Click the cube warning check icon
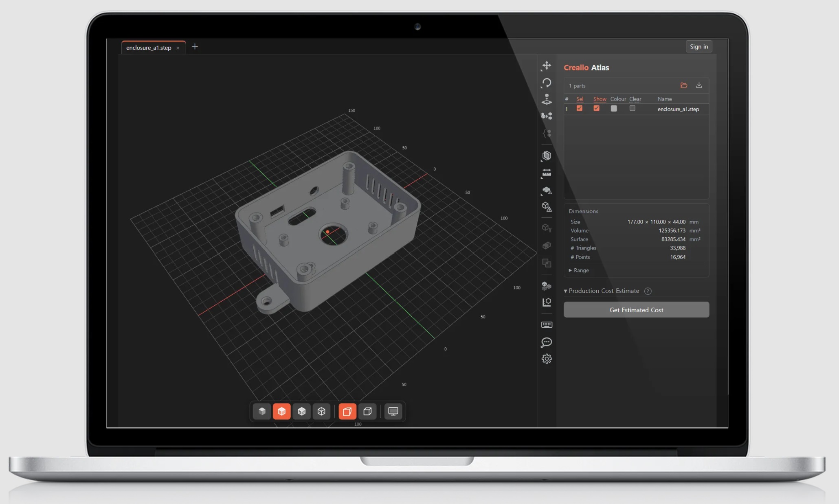 (547, 207)
